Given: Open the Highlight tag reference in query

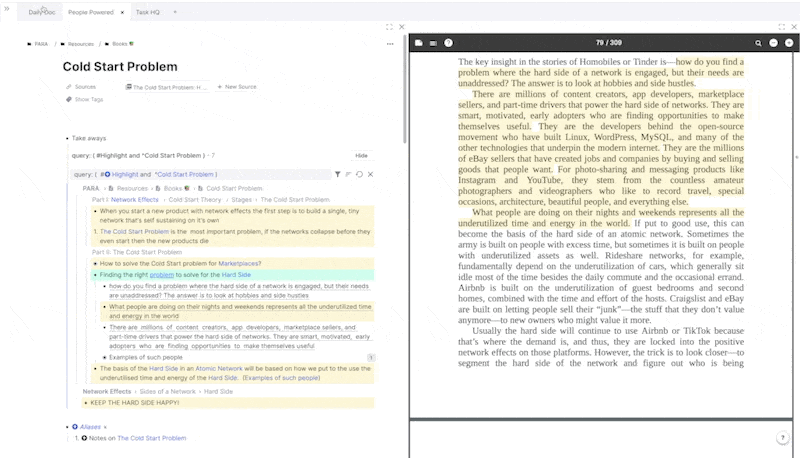Looking at the screenshot, I should click(121, 174).
